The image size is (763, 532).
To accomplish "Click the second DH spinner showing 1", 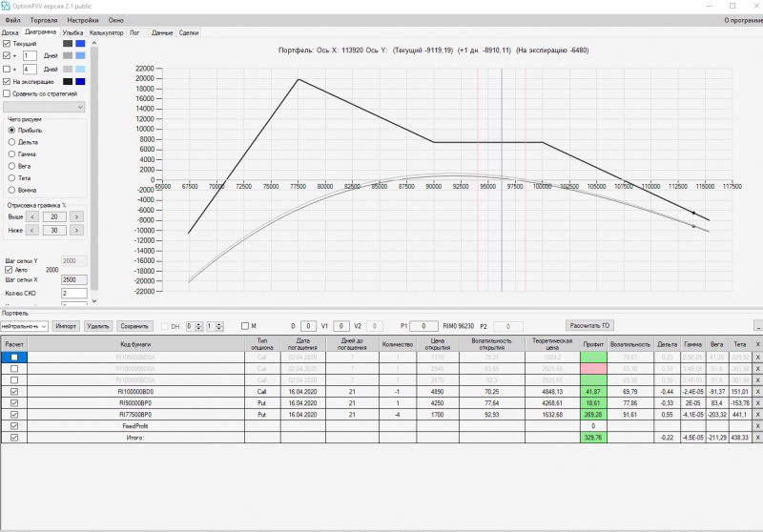I will pos(215,326).
